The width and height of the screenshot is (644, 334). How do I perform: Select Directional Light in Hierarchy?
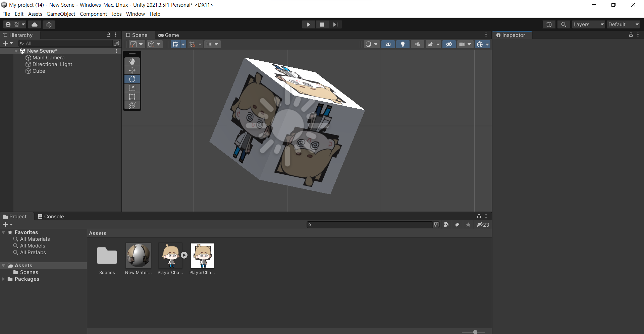pyautogui.click(x=52, y=64)
